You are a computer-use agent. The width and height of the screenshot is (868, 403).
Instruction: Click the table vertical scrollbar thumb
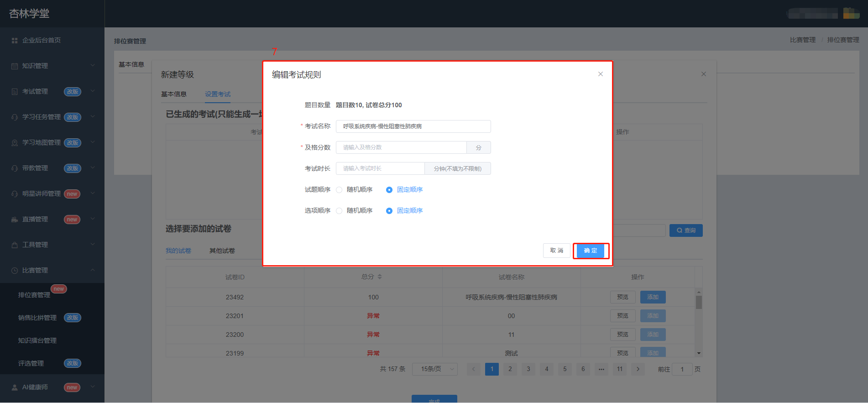click(x=699, y=302)
